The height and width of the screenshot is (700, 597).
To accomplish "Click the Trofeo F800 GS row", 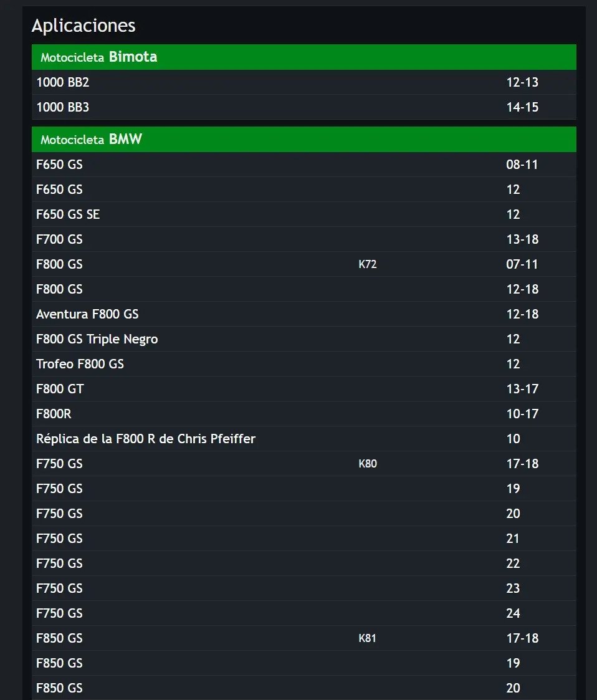I will (x=304, y=364).
